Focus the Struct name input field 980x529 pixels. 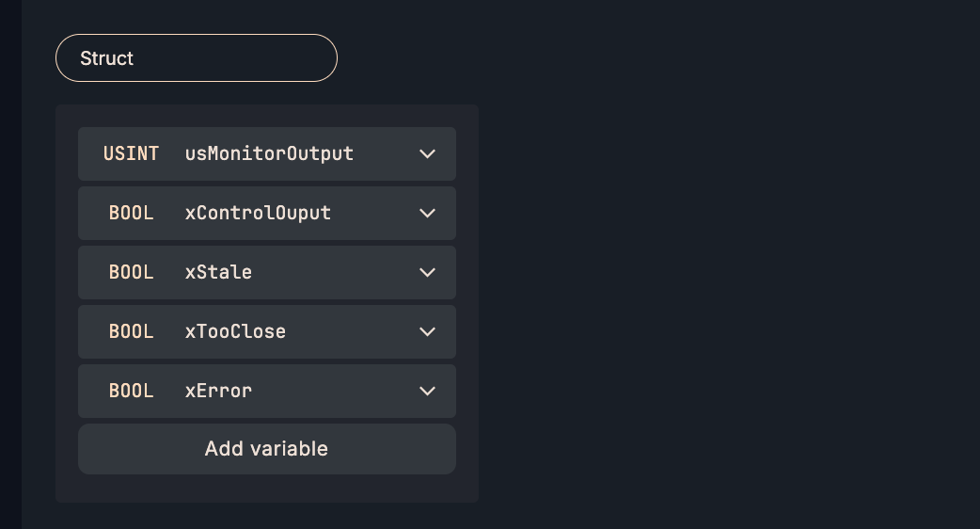235,58
